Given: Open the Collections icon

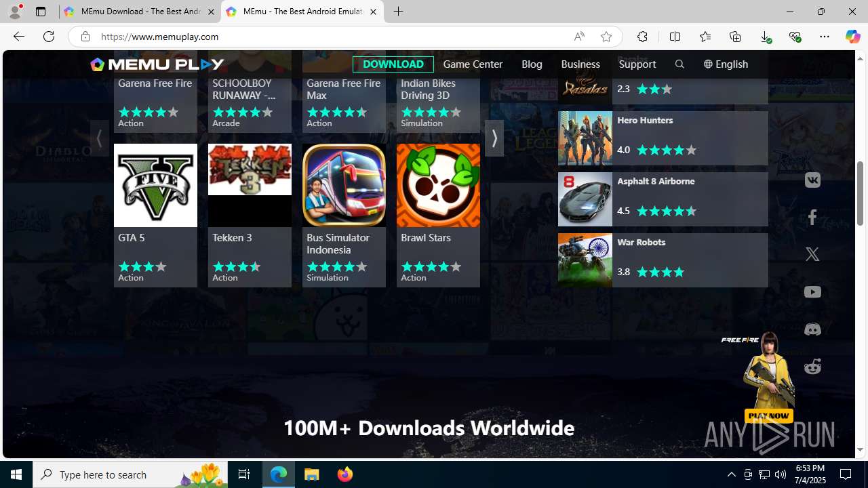Looking at the screenshot, I should tap(735, 37).
